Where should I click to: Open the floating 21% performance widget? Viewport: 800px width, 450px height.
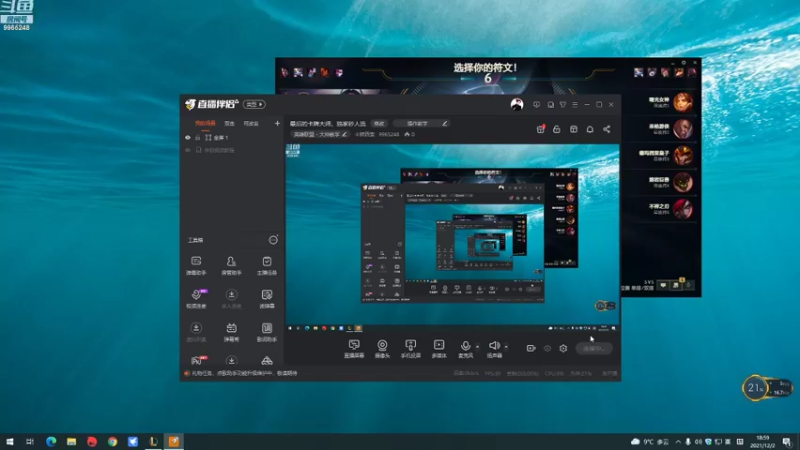[766, 388]
